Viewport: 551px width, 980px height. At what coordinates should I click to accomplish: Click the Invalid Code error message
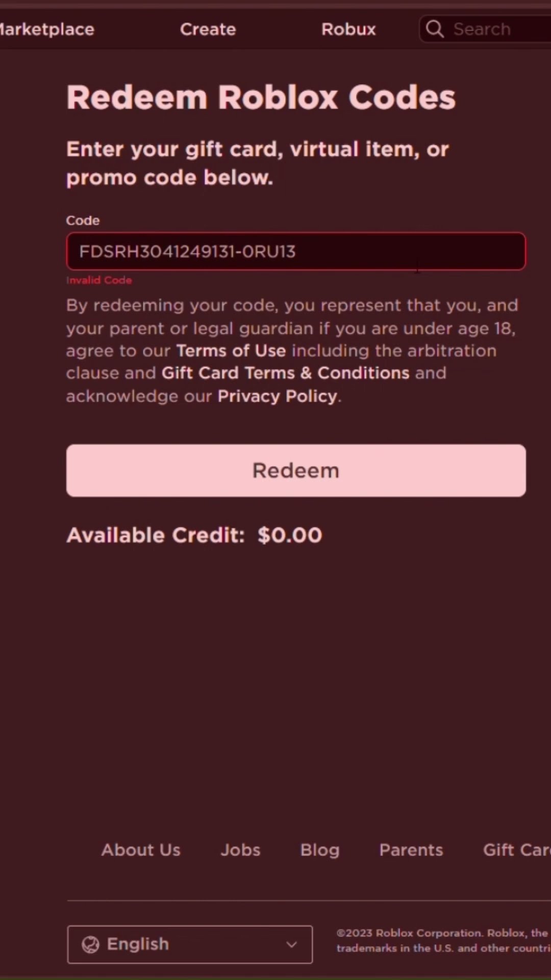click(99, 280)
